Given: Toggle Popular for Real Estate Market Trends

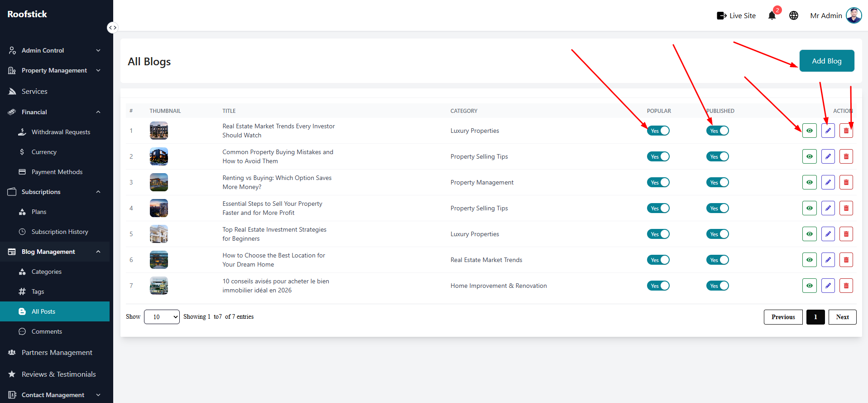Looking at the screenshot, I should point(658,131).
